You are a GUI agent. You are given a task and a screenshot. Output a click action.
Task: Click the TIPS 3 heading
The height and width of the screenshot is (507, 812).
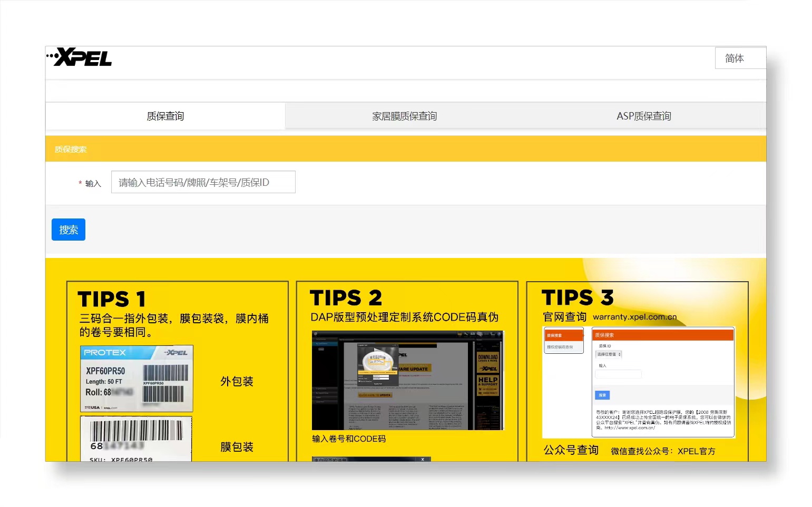(578, 297)
